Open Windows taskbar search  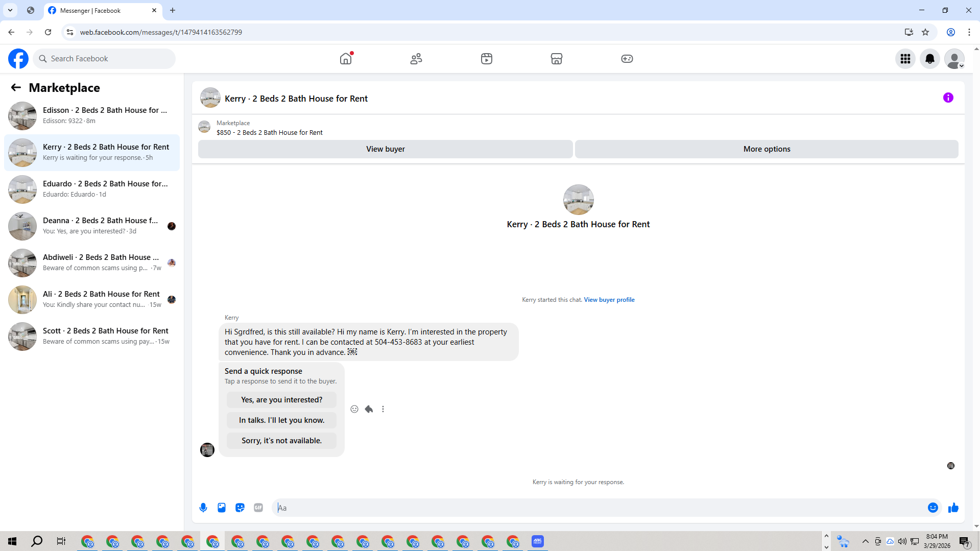37,541
